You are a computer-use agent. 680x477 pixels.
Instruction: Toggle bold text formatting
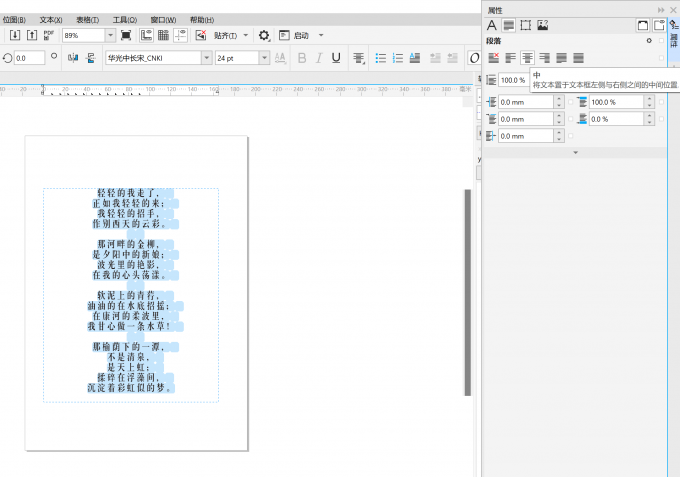click(302, 58)
